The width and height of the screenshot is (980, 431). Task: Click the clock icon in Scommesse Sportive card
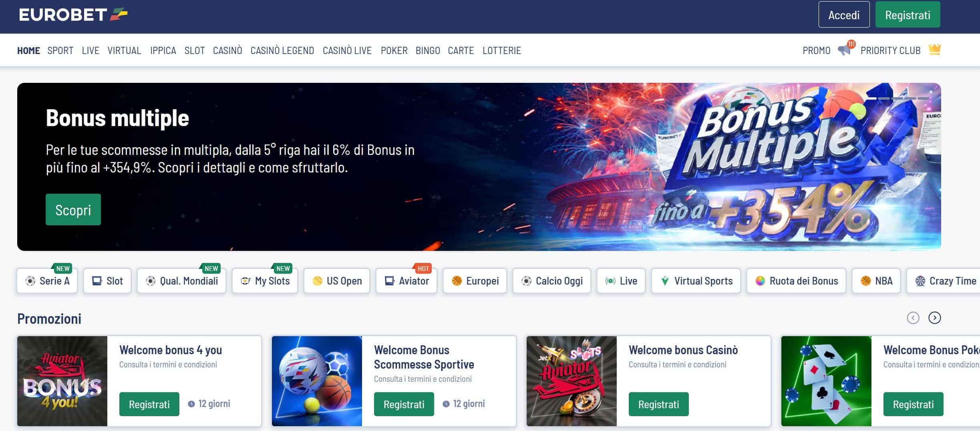[x=446, y=404]
